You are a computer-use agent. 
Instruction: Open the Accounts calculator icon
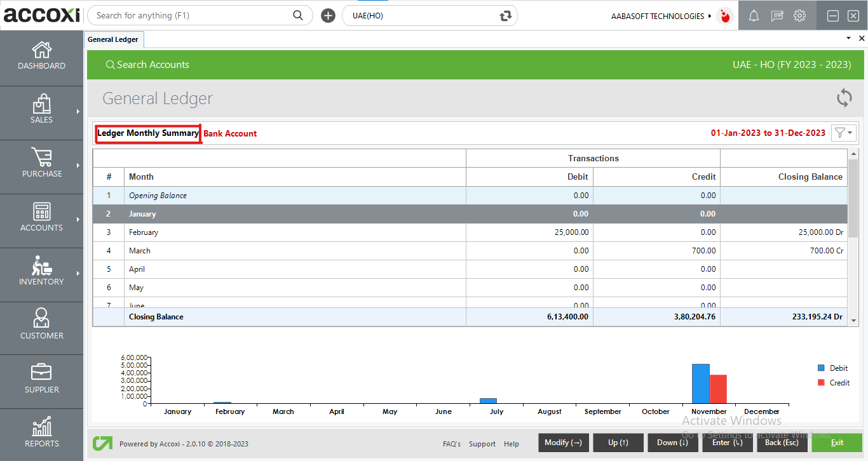[41, 211]
